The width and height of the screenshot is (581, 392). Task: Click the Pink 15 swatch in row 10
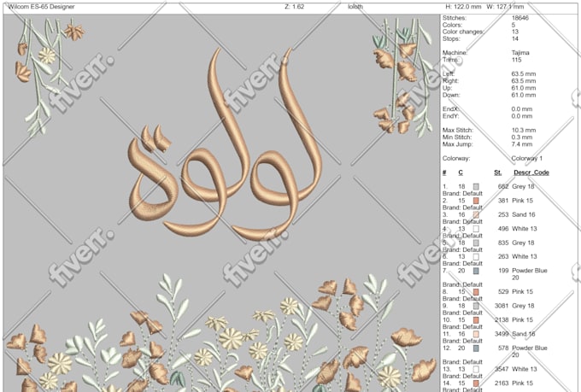[476, 319]
